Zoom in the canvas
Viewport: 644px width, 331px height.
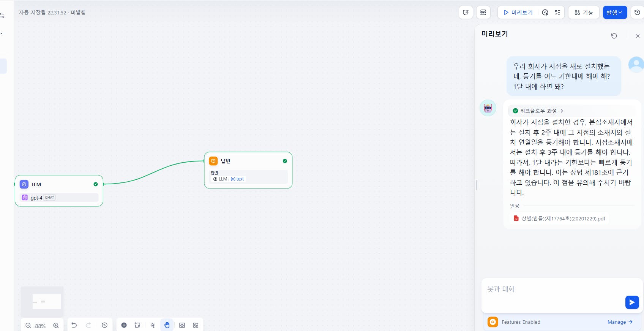tap(56, 326)
